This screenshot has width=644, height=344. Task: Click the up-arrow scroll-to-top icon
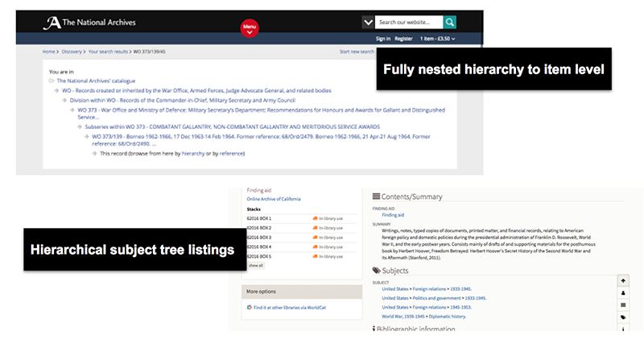coord(623,281)
